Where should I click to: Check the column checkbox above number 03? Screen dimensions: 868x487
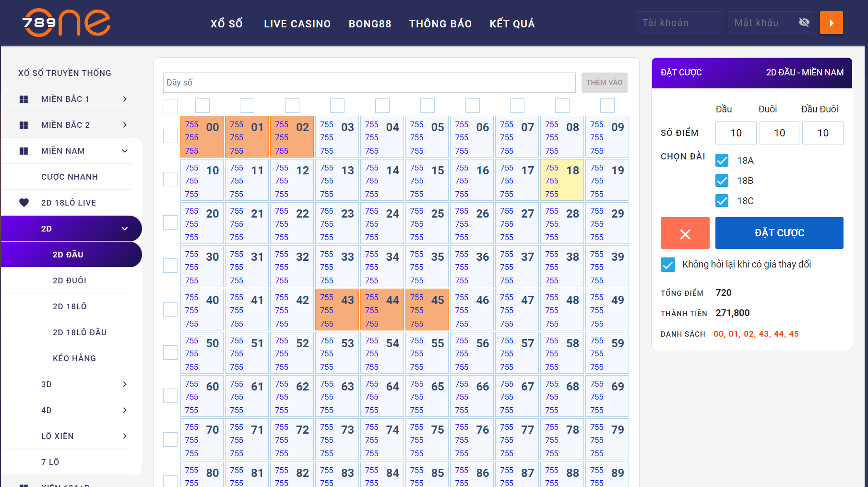point(337,106)
